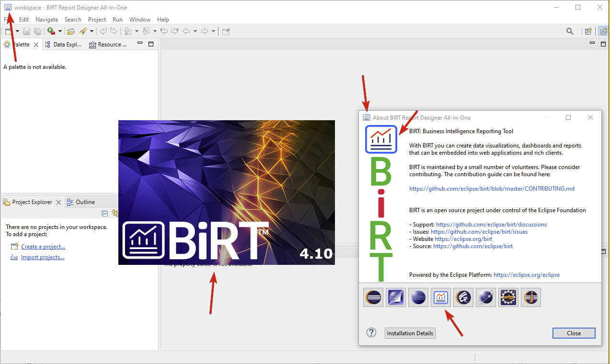Viewport: 610px width, 364px height.
Task: Open the CONTRIBUTING.md GitHub link
Action: pyautogui.click(x=492, y=189)
